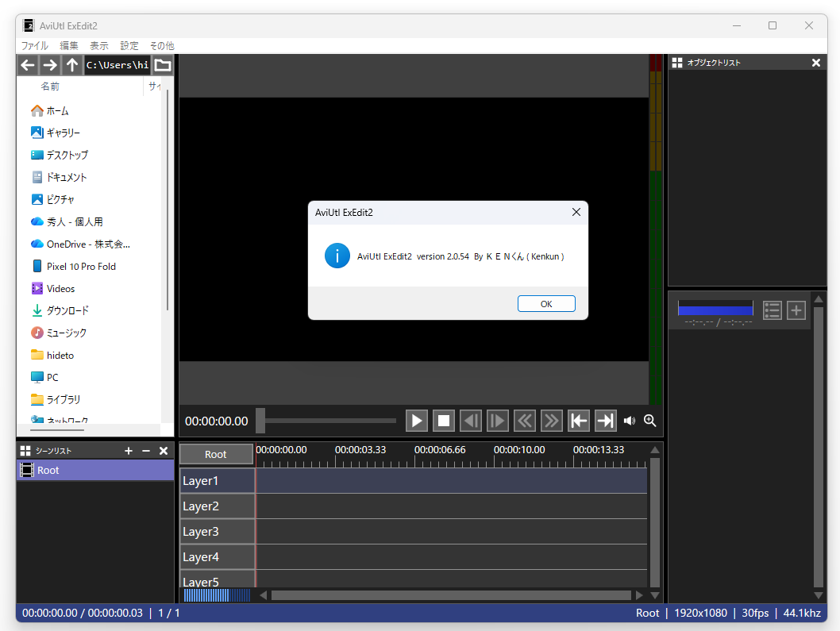Open ピクチャ in the file browser

pos(52,199)
